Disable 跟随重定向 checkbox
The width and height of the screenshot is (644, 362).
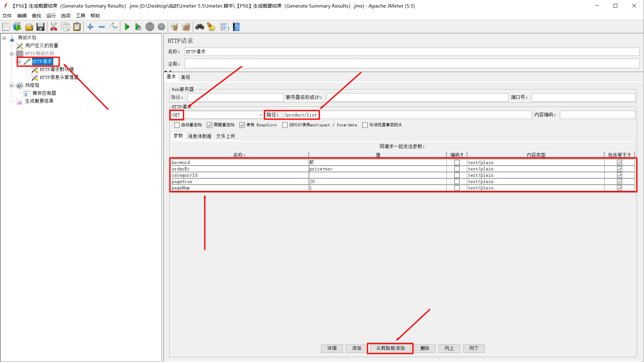point(209,125)
